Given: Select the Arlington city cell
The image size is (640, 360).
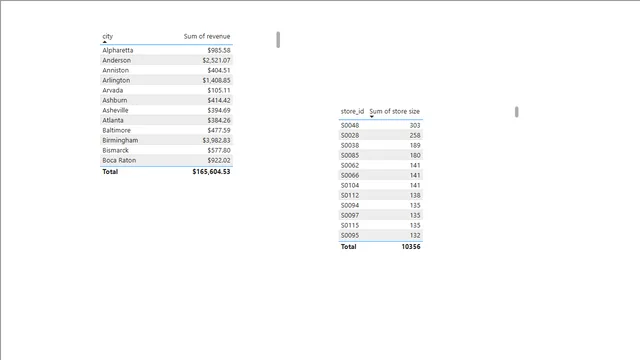Looking at the screenshot, I should coord(116,80).
